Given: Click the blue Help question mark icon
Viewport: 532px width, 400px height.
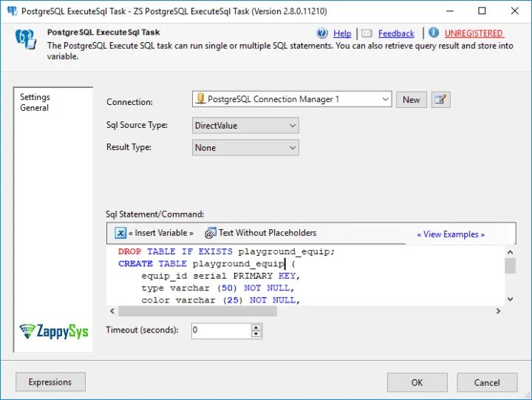Looking at the screenshot, I should pos(322,33).
